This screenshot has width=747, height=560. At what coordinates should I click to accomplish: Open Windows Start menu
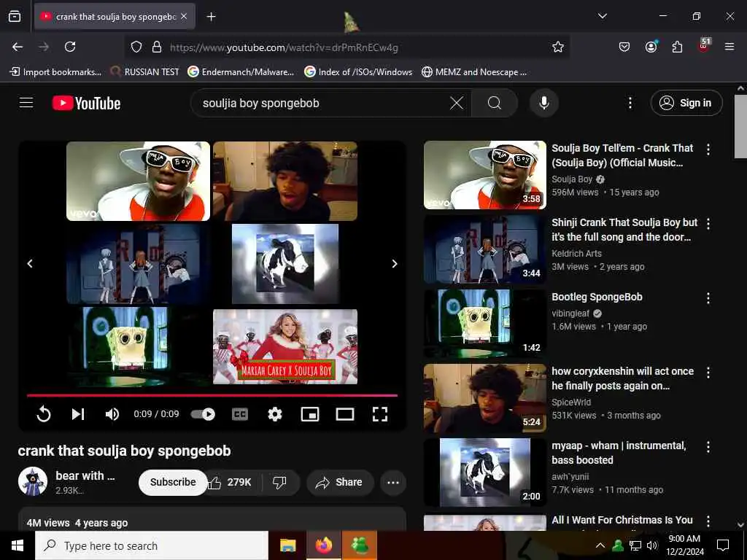18,545
